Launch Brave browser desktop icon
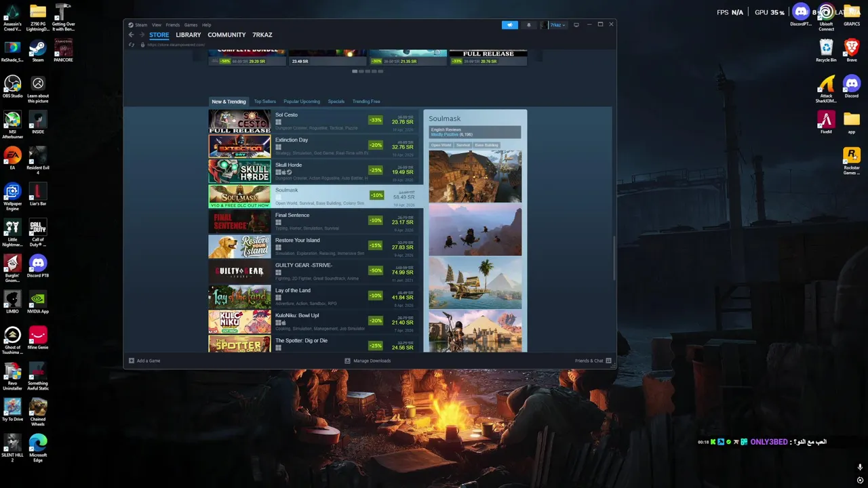Image resolution: width=868 pixels, height=488 pixels. tap(852, 51)
